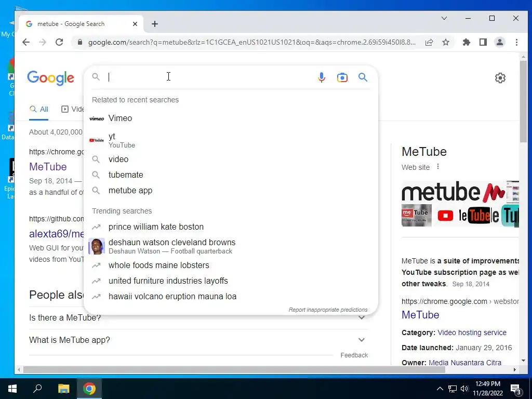This screenshot has height=399, width=532.
Task: Click the taskbar clock and date
Action: [x=487, y=389]
